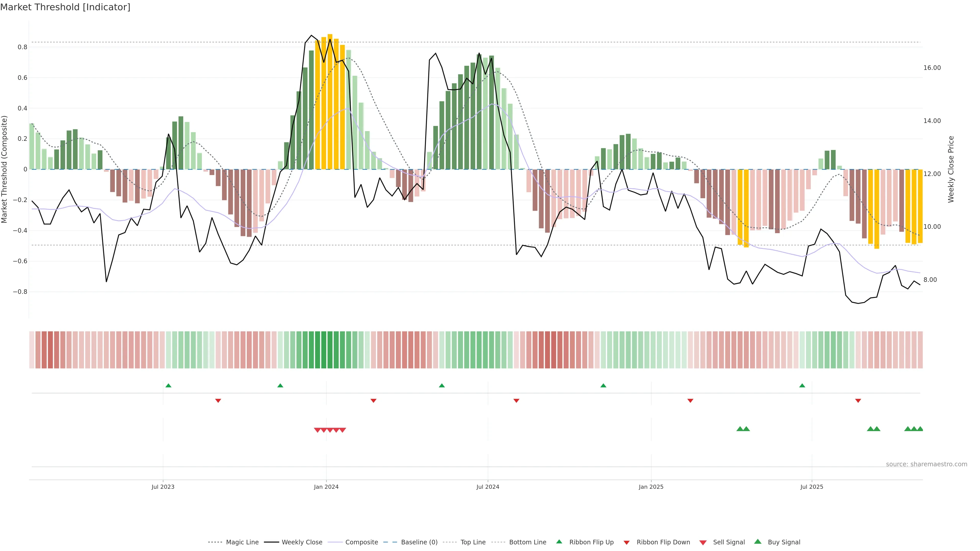Image resolution: width=980 pixels, height=551 pixels.
Task: Click the Ribbon Flip Down legend marker
Action: pos(626,543)
